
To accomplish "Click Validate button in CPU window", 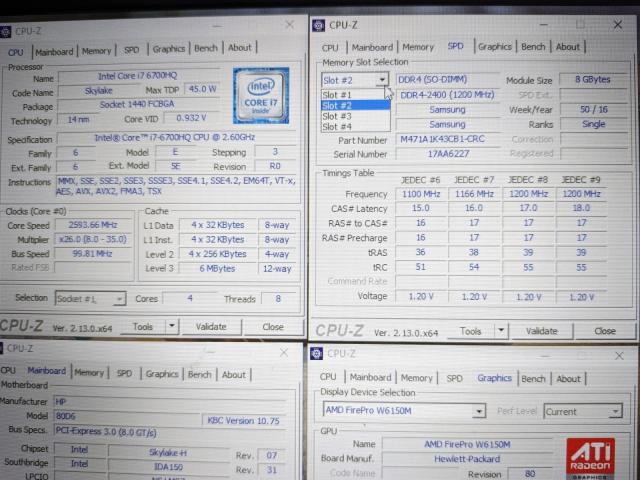I will pos(211,327).
